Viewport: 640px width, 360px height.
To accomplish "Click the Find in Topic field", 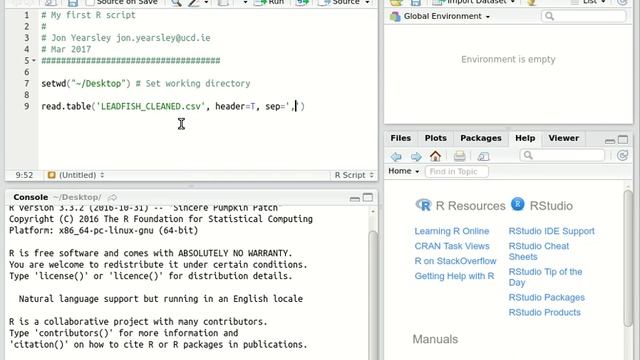I will pyautogui.click(x=456, y=171).
